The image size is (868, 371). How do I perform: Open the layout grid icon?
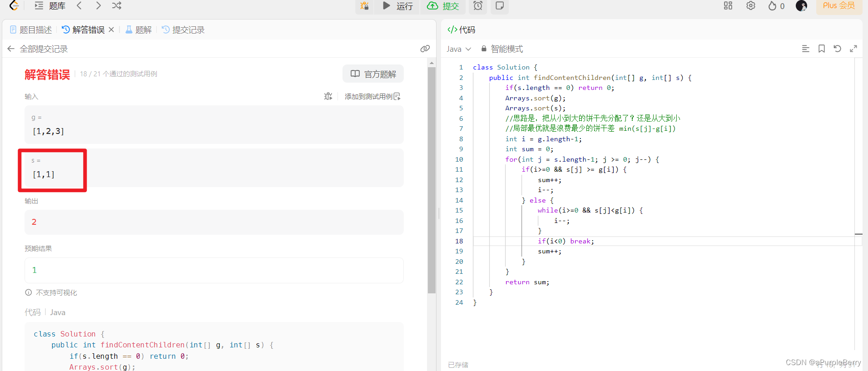[x=728, y=5]
